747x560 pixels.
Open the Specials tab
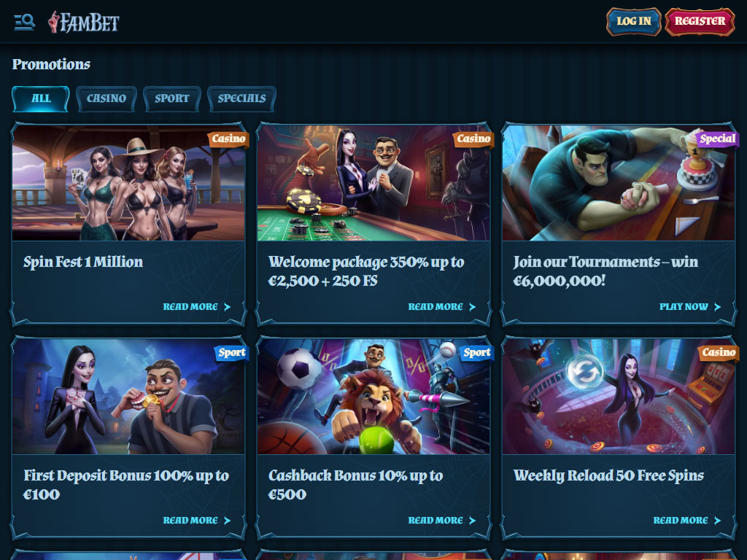pos(241,98)
